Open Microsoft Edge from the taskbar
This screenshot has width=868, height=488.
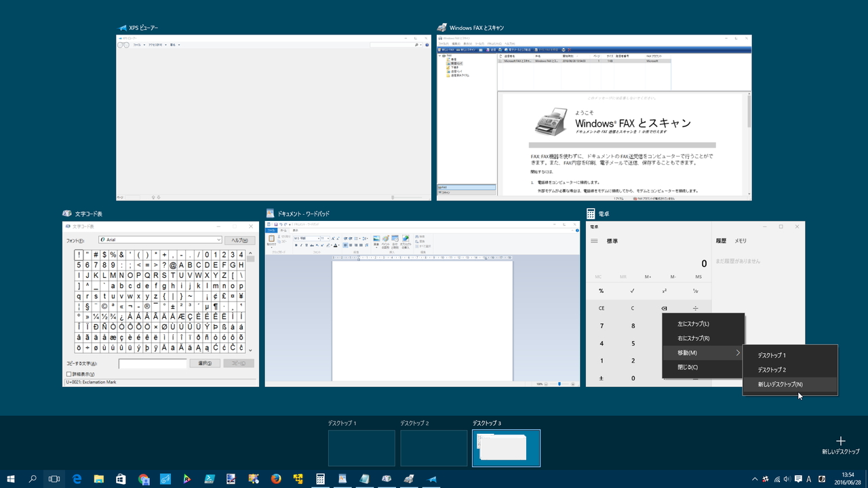click(x=77, y=479)
